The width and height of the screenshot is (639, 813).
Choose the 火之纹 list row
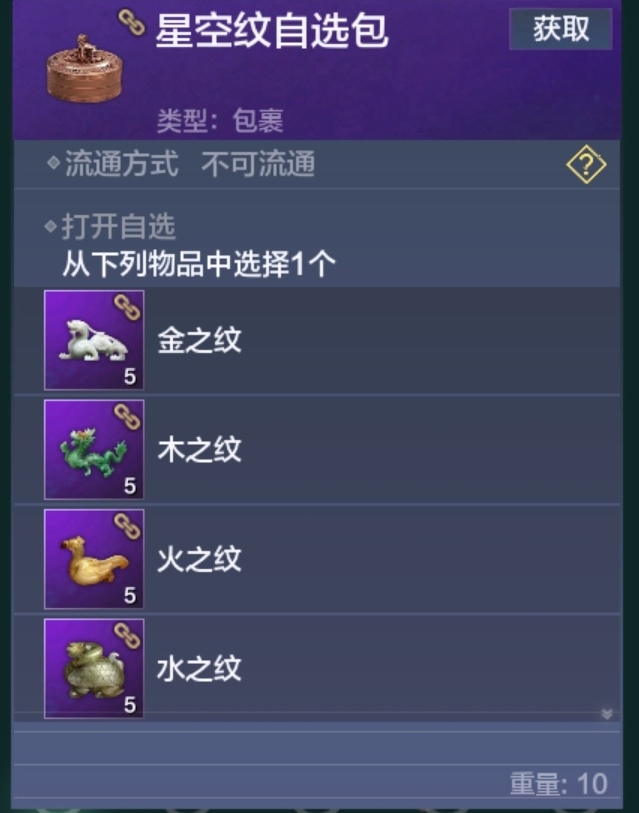pyautogui.click(x=317, y=559)
